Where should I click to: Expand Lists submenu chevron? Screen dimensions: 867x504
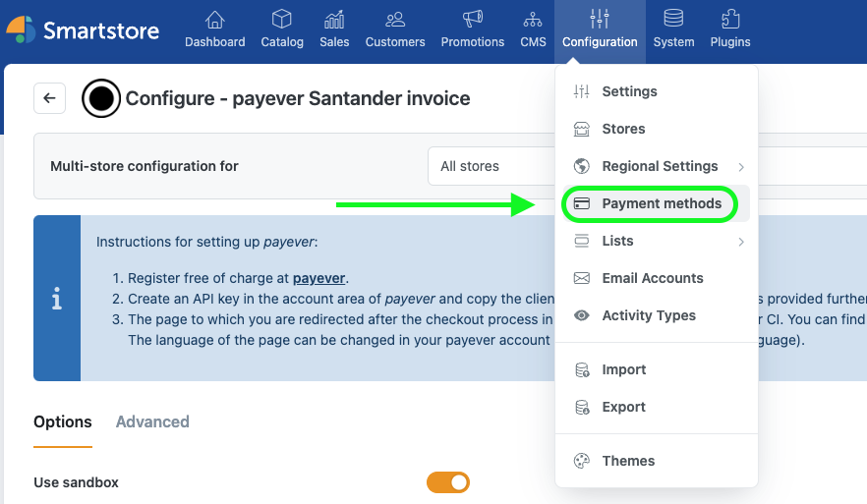tap(741, 242)
